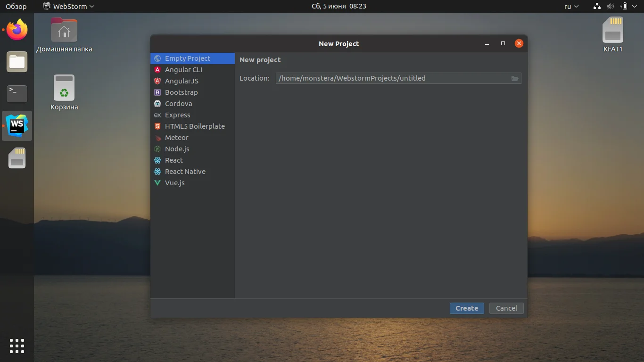
Task: Select the HTML5 Boilerplate project type
Action: (194, 126)
